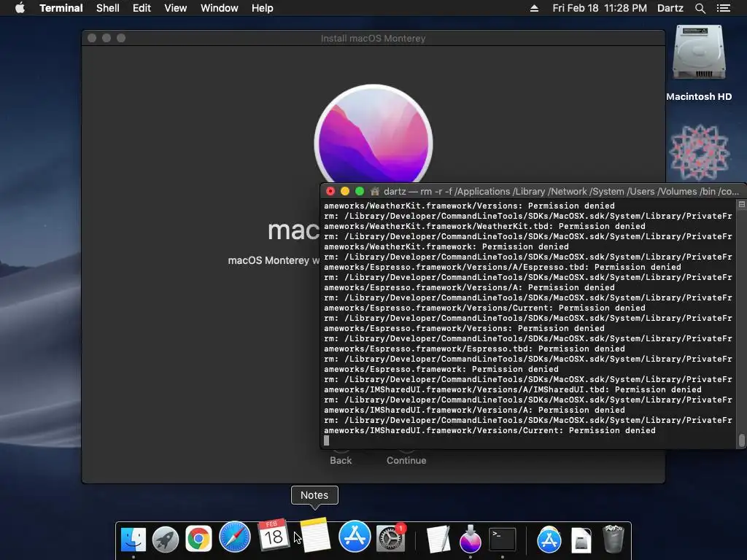Open the Window menu
747x560 pixels.
(219, 8)
